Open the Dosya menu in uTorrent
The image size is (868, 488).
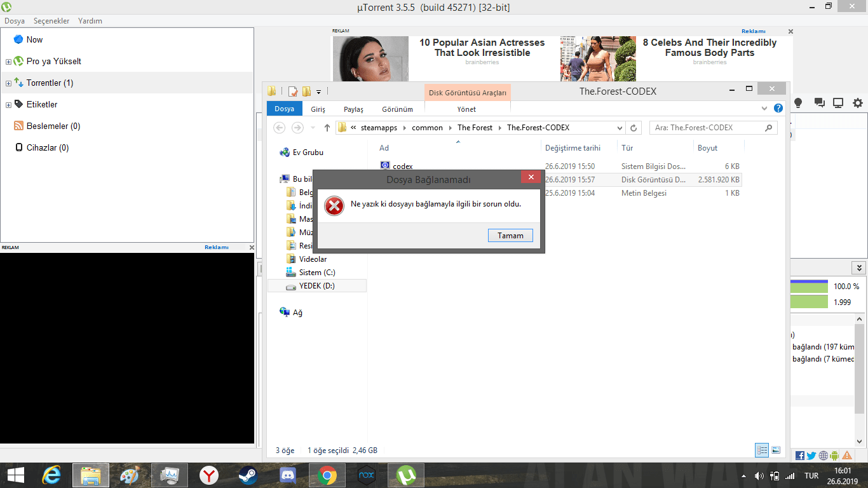[x=15, y=21]
